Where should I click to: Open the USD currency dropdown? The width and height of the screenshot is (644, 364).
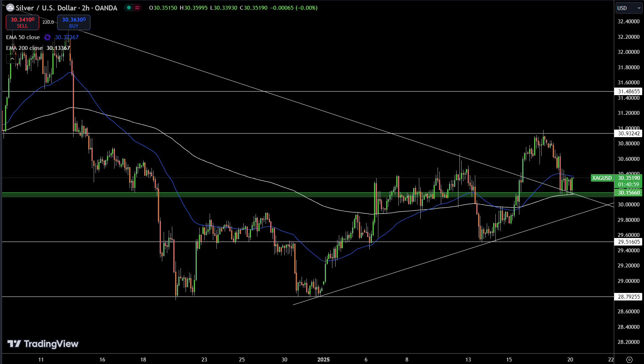(629, 8)
